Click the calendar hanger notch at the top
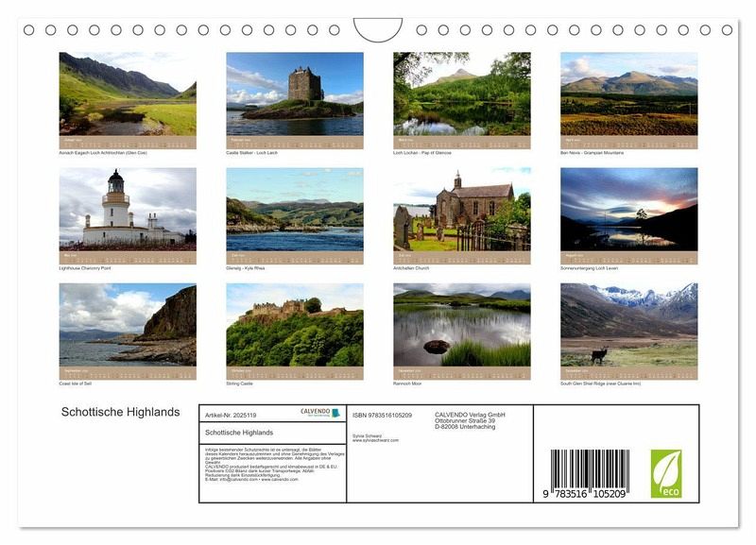The image size is (756, 545). [x=378, y=29]
